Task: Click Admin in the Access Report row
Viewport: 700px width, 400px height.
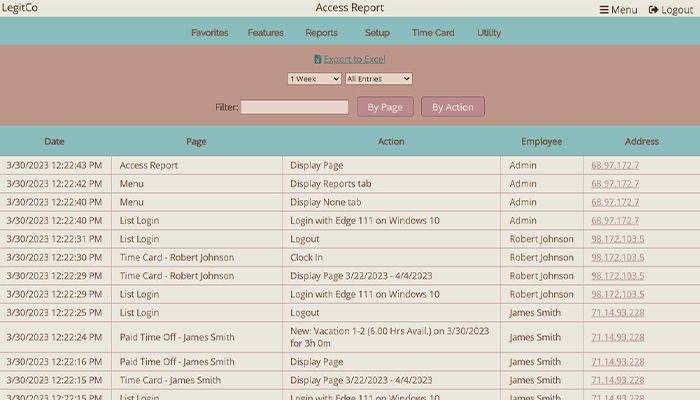Action: click(523, 165)
